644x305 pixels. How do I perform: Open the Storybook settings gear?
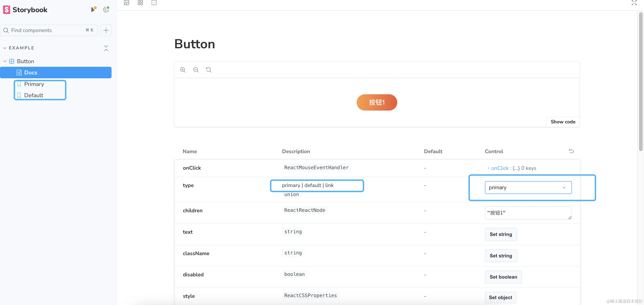106,9
